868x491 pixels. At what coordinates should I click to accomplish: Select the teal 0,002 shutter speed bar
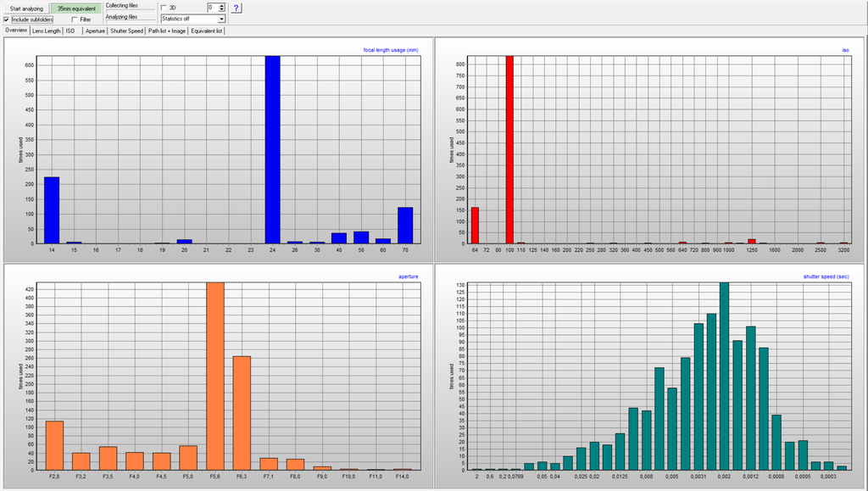(724, 377)
